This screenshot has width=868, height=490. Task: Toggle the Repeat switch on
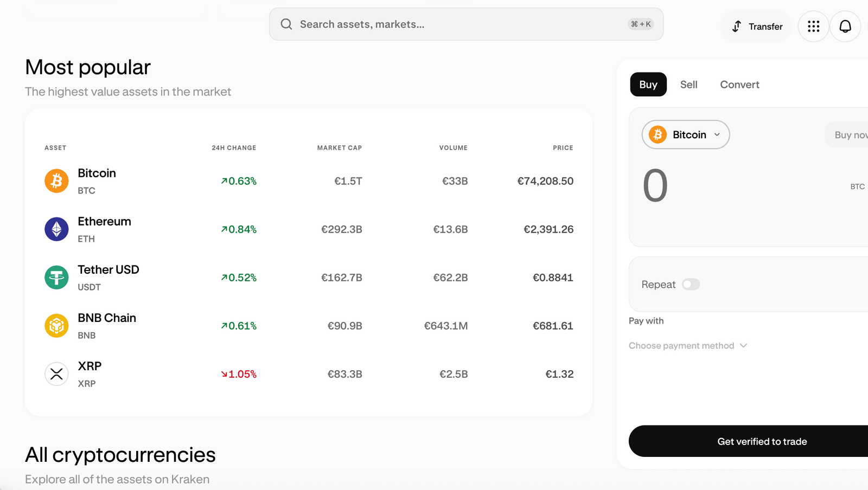[x=691, y=285]
